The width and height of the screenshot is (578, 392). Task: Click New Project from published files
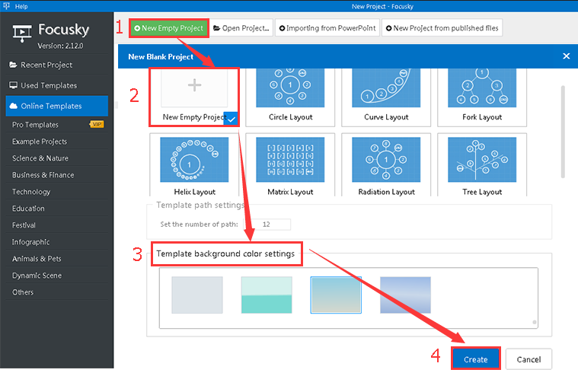tap(442, 28)
